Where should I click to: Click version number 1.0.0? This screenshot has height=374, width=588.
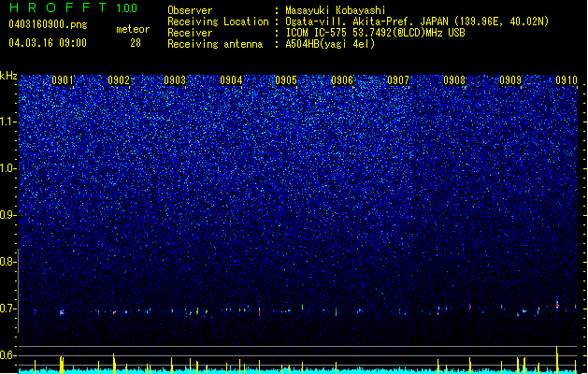[x=126, y=8]
